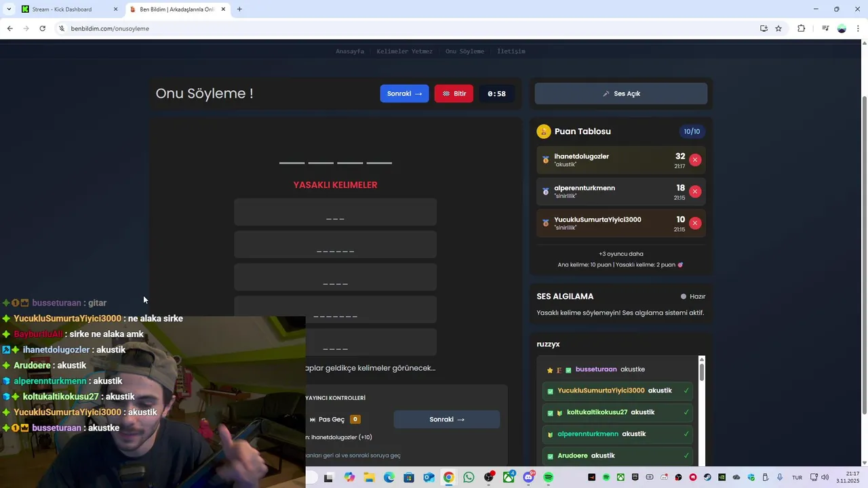Image resolution: width=868 pixels, height=488 pixels.
Task: Open the Anasayfa nav link
Action: (x=350, y=52)
